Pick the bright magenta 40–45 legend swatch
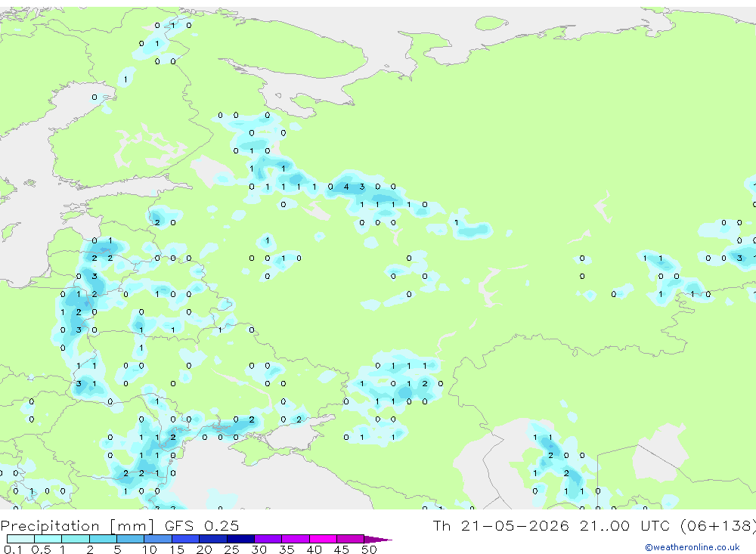This screenshot has height=554, width=756. pyautogui.click(x=323, y=539)
